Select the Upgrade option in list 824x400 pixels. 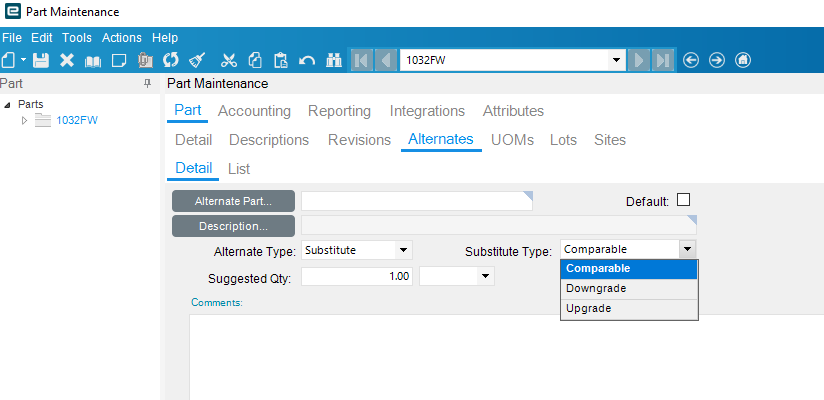click(x=589, y=308)
